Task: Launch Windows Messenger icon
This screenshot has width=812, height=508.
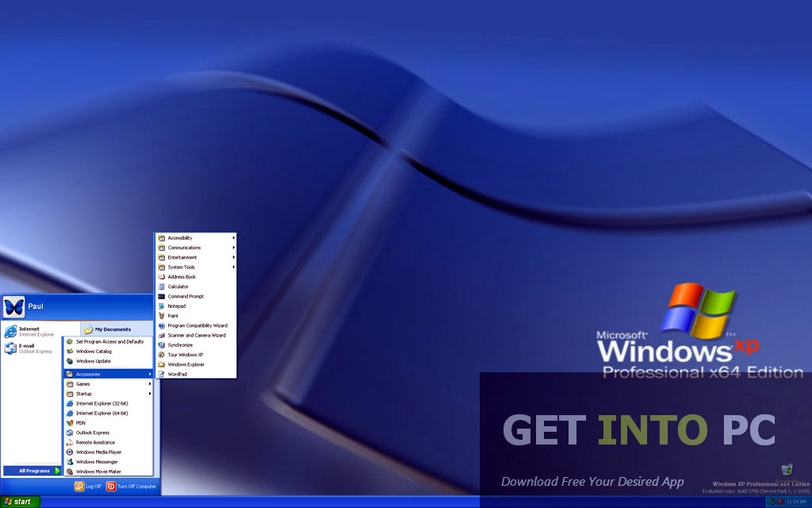Action: coord(70,462)
